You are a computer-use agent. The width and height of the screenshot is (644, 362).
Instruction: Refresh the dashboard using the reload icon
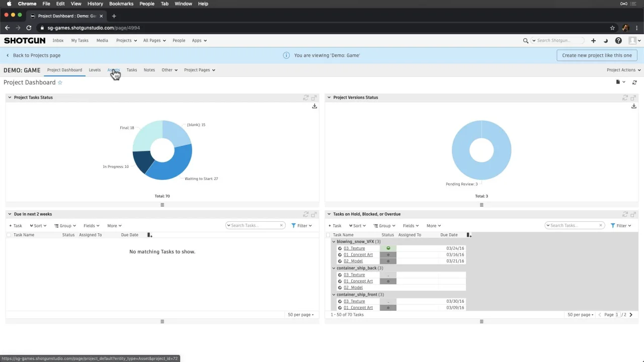tap(634, 82)
